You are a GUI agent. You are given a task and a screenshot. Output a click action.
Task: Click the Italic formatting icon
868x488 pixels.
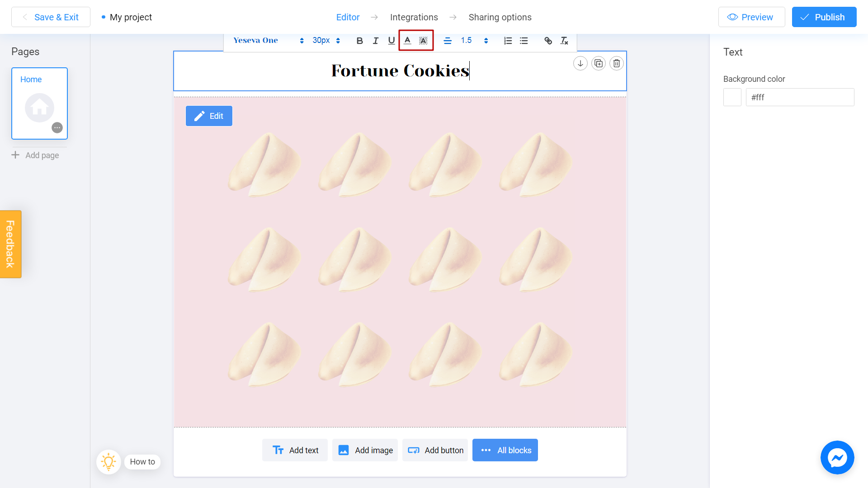(375, 41)
